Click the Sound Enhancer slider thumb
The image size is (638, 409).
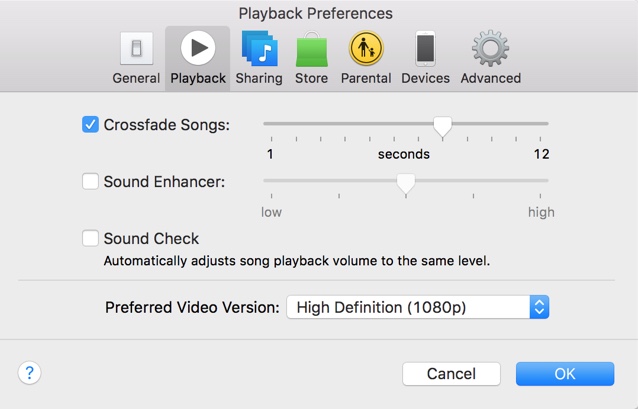tap(406, 184)
